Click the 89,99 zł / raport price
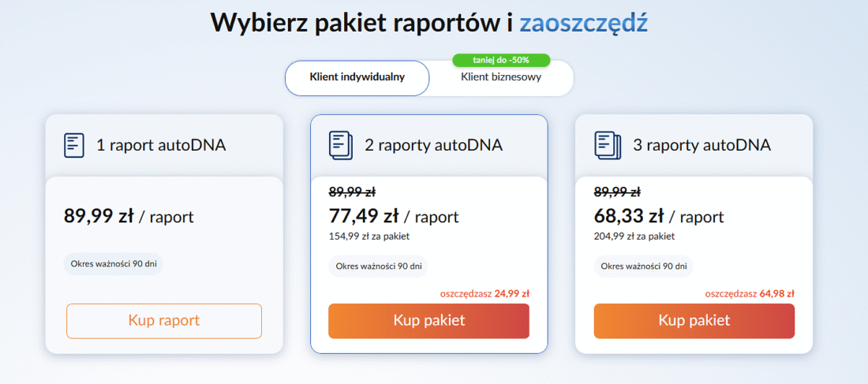The height and width of the screenshot is (384, 868). 128,216
